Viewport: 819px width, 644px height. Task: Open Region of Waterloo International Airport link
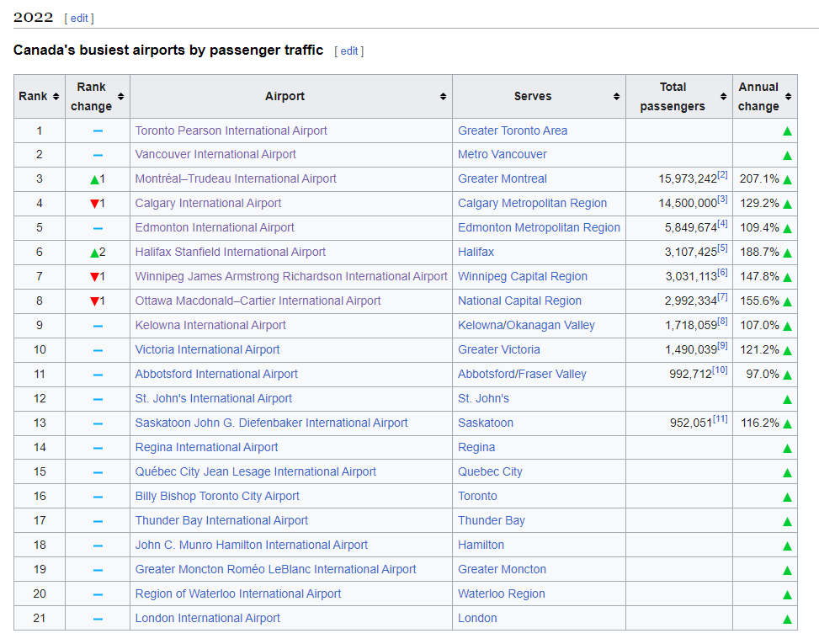[238, 593]
